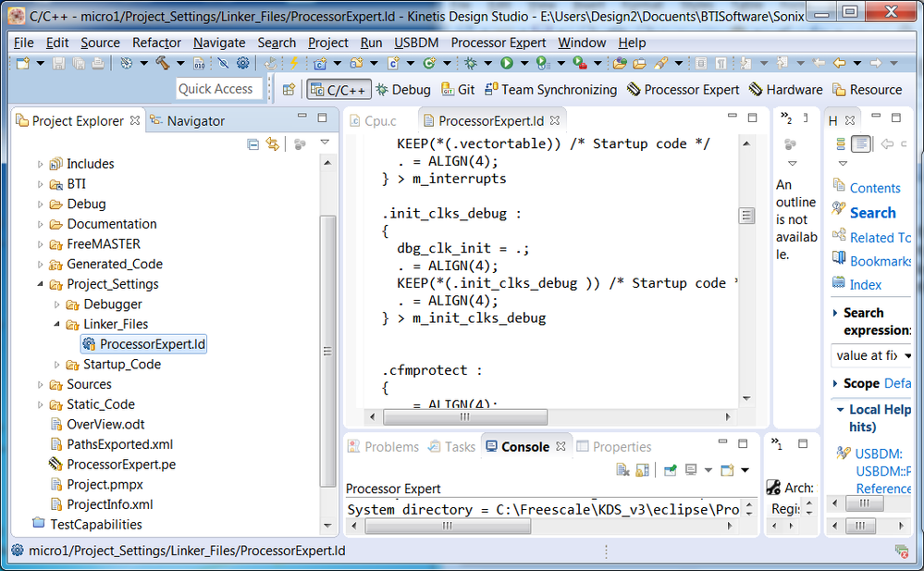924x571 pixels.
Task: Toggle Show Whitespace Characters pilcrow icon
Action: [721, 63]
